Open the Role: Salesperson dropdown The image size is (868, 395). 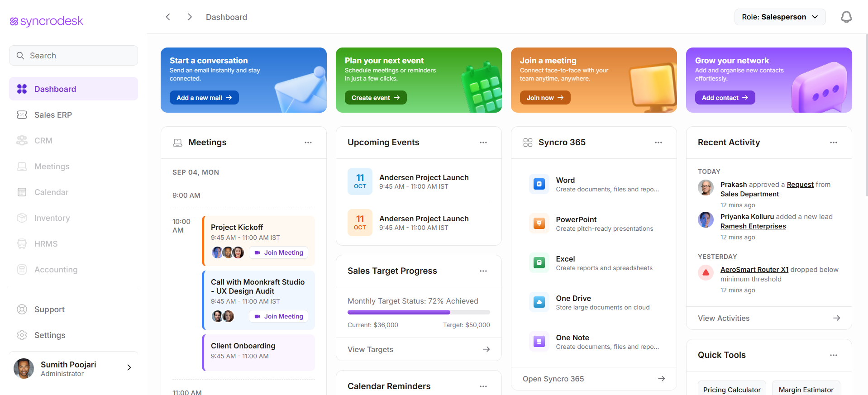point(780,17)
